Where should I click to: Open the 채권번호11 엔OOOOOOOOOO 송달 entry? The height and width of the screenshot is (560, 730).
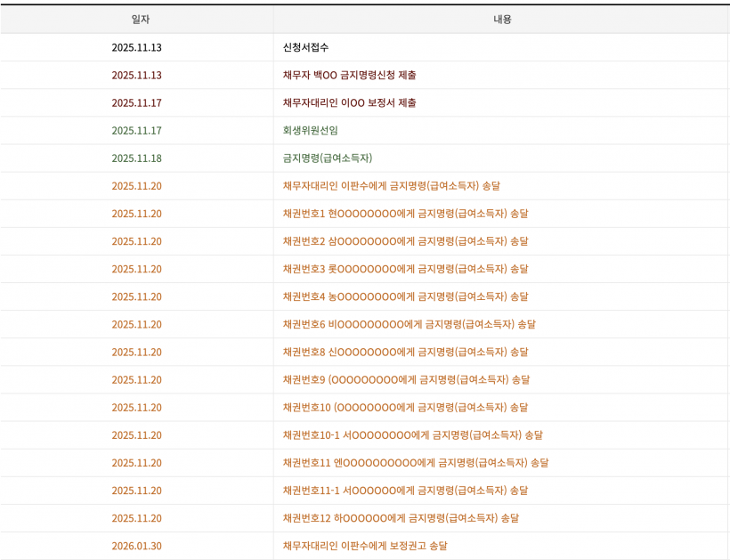point(416,463)
